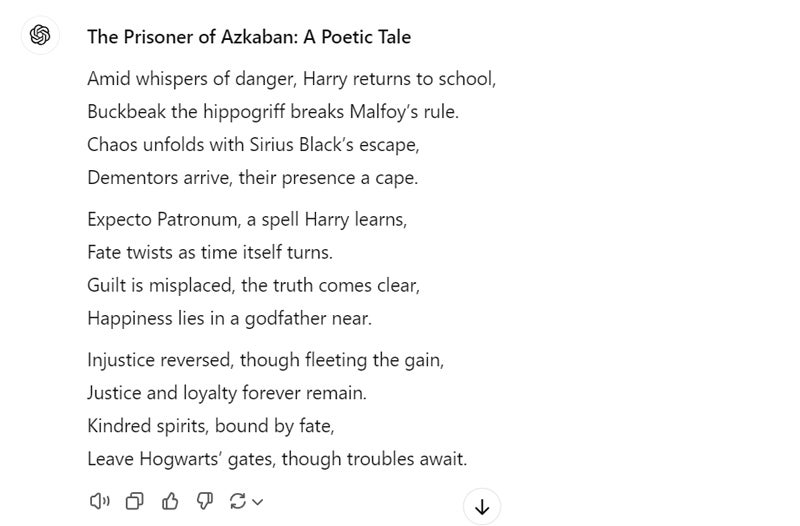
Task: Click the line beginning 'Dementors arrive'
Action: coord(252,178)
